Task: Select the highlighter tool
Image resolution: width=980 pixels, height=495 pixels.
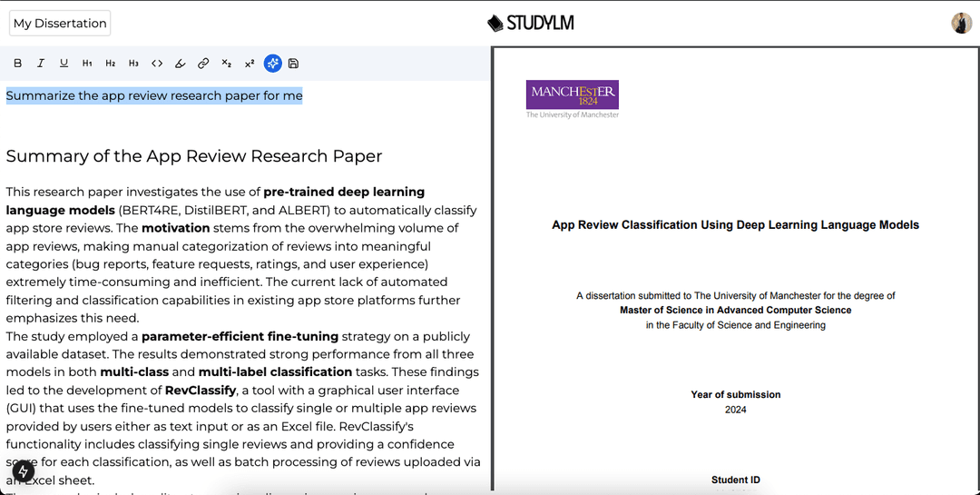Action: (x=180, y=64)
